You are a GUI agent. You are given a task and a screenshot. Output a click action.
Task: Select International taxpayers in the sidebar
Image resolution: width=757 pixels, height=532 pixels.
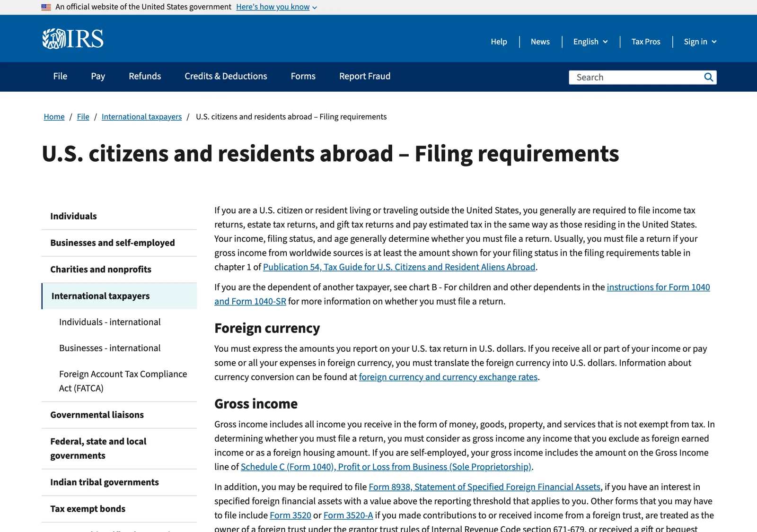coord(119,296)
